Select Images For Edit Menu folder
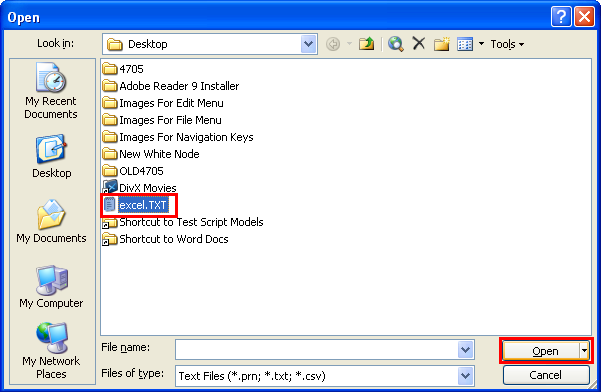601x392 pixels. pos(163,103)
